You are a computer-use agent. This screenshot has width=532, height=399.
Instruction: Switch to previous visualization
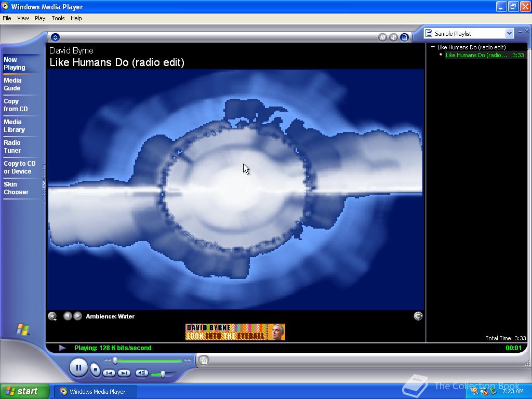[x=68, y=316]
